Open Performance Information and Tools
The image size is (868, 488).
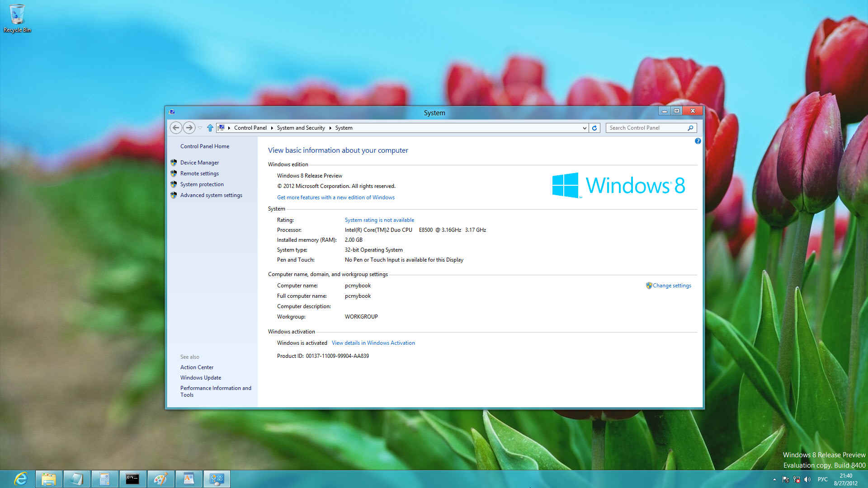click(x=215, y=391)
